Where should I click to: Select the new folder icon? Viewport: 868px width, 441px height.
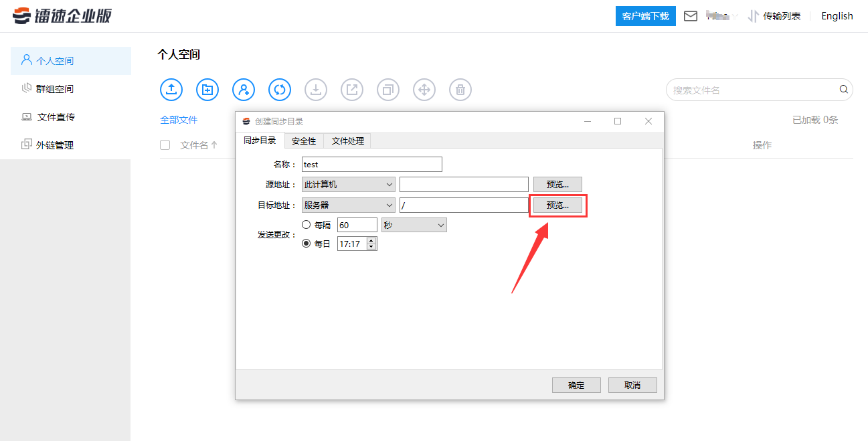point(207,89)
